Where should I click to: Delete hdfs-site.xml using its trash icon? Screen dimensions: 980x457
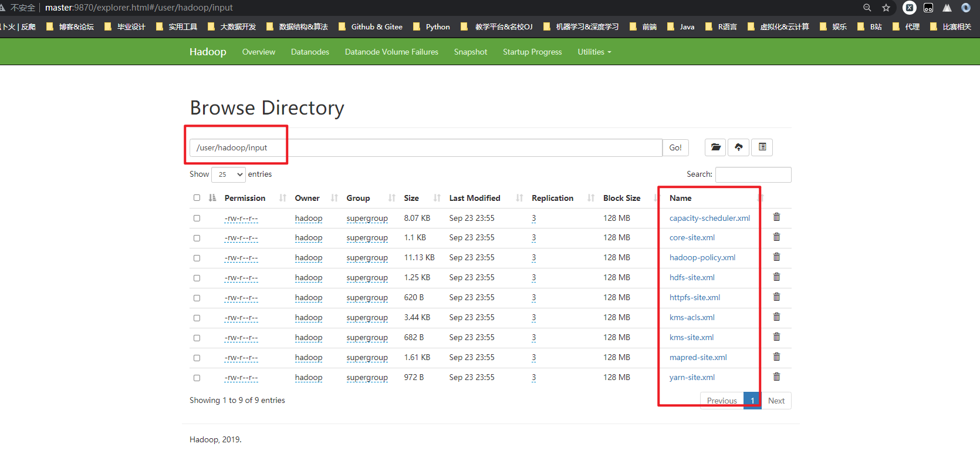[x=776, y=277]
